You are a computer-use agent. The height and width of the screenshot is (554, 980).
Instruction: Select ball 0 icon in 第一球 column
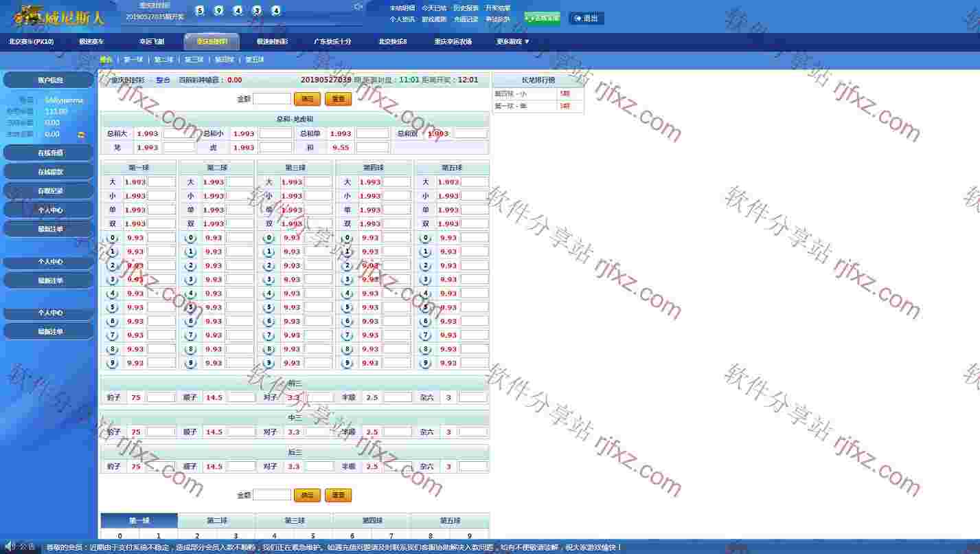(112, 238)
